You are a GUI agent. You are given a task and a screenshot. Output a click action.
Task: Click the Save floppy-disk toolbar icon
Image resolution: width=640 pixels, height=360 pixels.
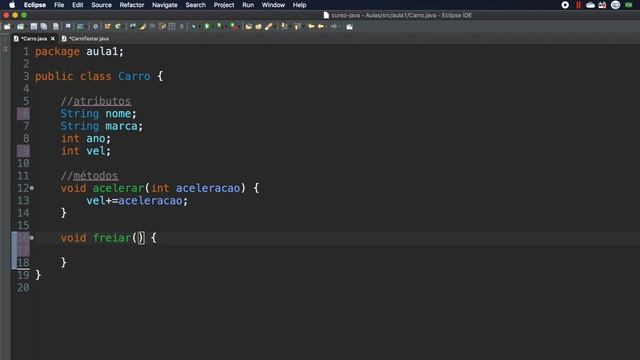[33, 27]
